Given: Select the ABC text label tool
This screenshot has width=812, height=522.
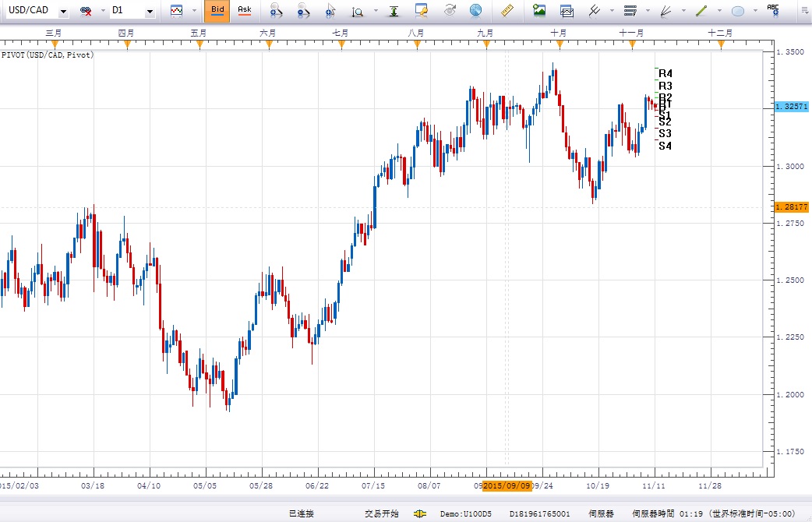Looking at the screenshot, I should tap(773, 11).
